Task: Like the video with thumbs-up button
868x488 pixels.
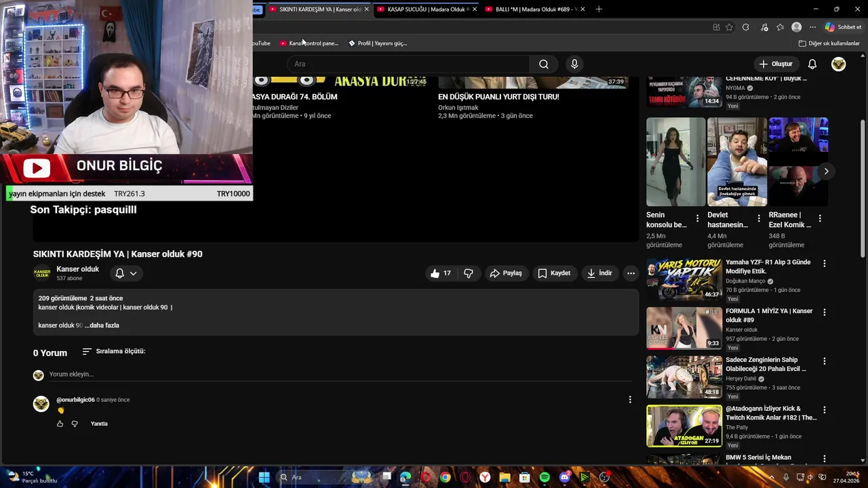Action: pyautogui.click(x=441, y=273)
